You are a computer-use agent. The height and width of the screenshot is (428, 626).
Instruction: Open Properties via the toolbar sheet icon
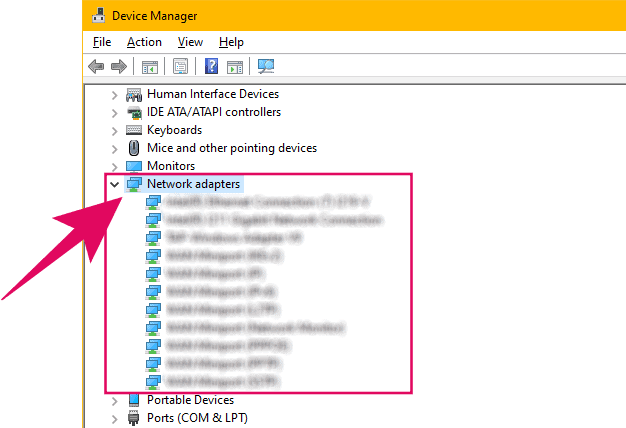click(180, 66)
